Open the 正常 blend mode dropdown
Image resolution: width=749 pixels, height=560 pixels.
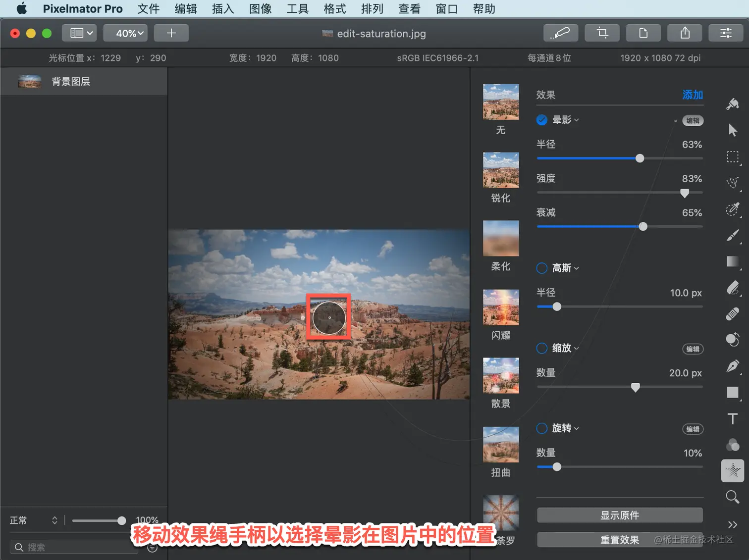pos(34,520)
